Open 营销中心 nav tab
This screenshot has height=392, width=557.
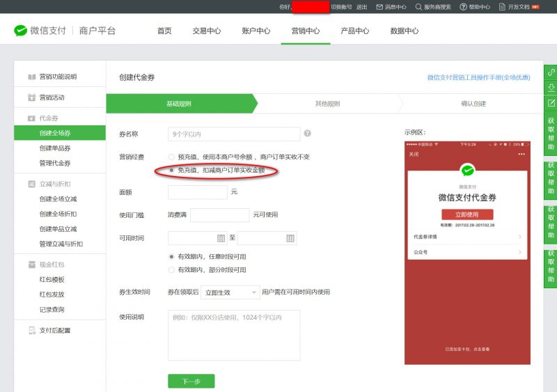[x=306, y=31]
